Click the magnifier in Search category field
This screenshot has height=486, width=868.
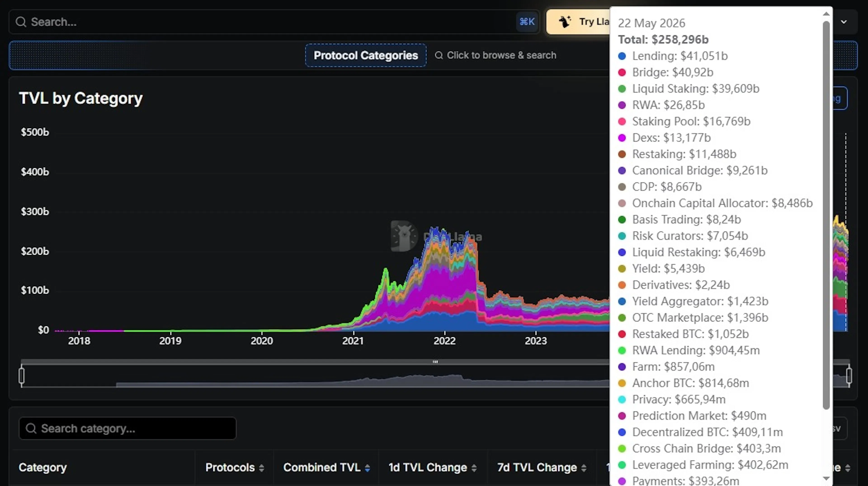[31, 428]
